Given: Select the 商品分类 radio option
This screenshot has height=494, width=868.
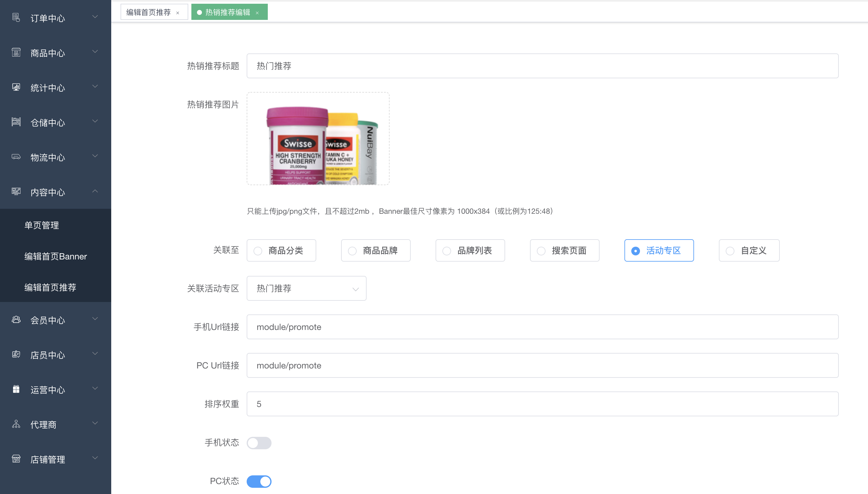Looking at the screenshot, I should coord(258,251).
